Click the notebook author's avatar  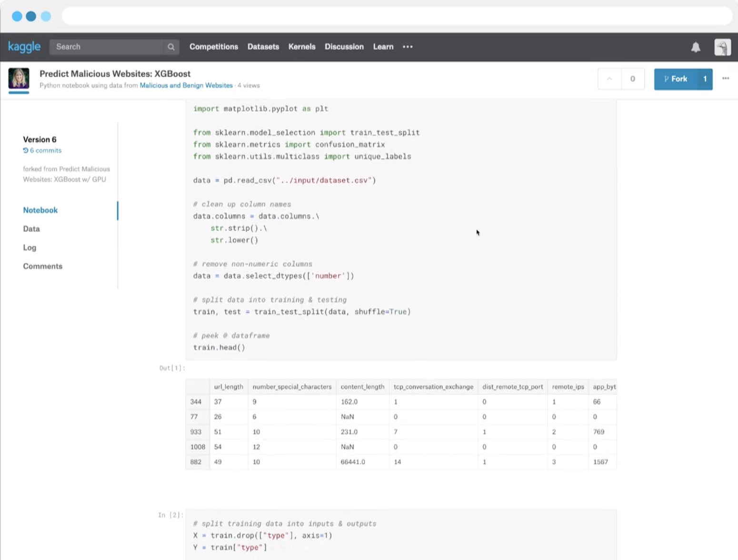19,79
